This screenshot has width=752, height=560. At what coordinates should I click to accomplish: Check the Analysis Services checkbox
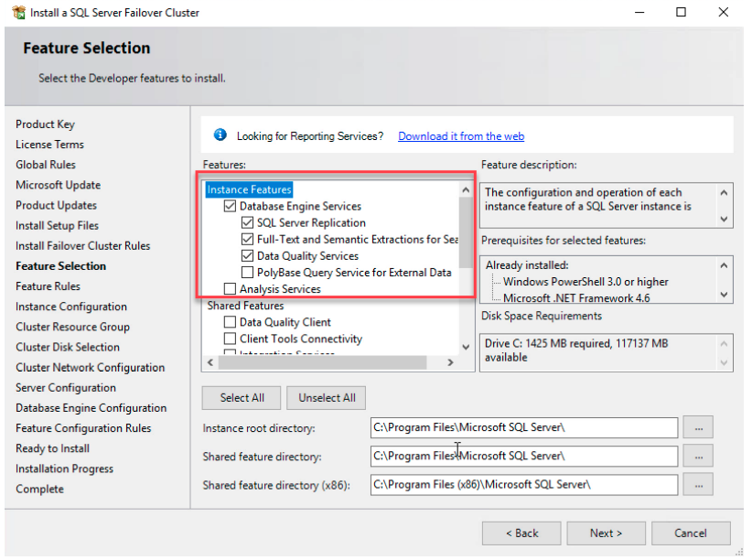point(231,289)
